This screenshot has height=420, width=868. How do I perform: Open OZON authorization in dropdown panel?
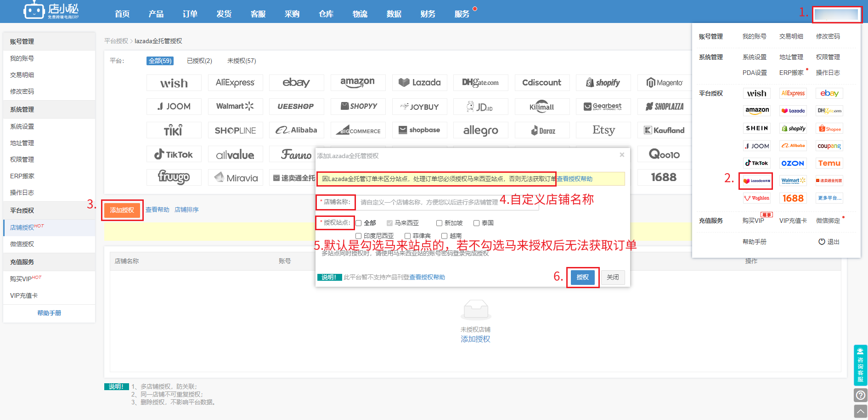point(793,163)
